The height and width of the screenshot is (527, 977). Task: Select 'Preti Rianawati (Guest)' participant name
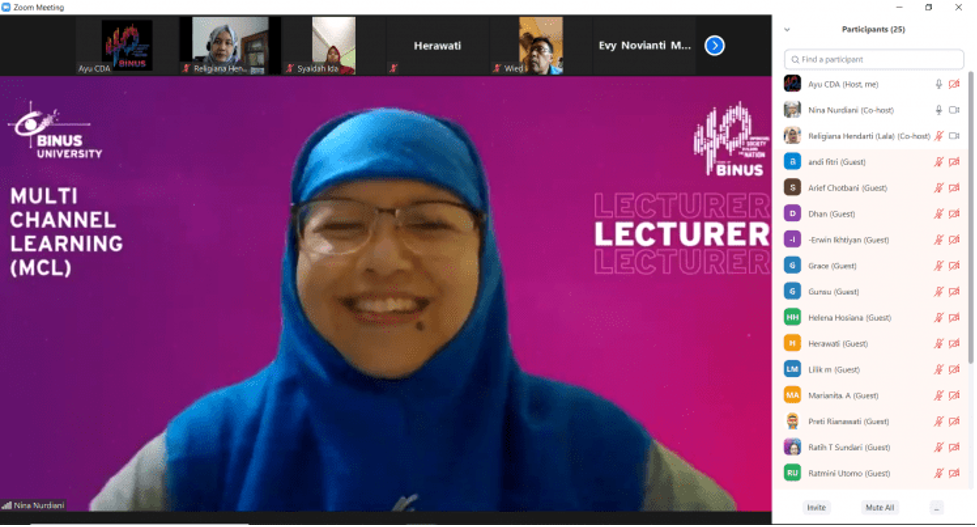[x=849, y=422]
